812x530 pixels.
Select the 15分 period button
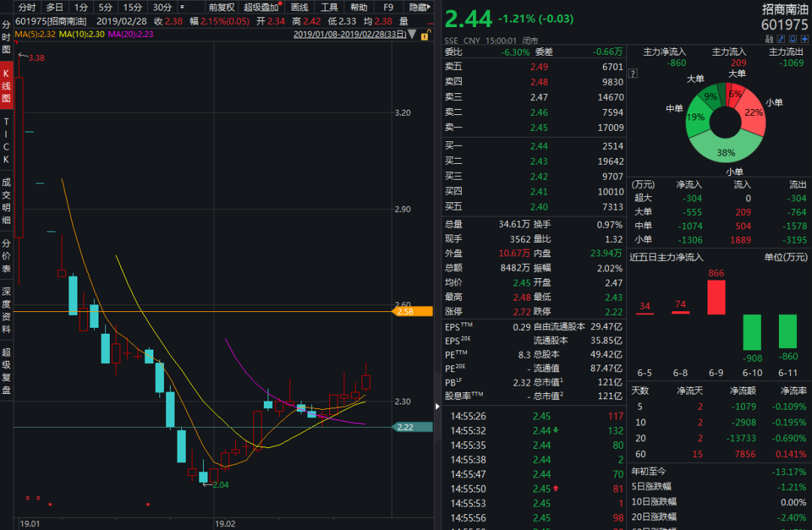click(x=132, y=7)
